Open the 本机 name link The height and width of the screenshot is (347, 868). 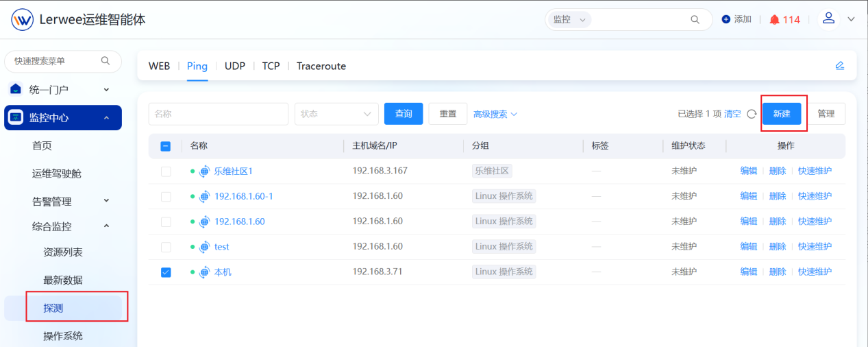click(x=223, y=272)
